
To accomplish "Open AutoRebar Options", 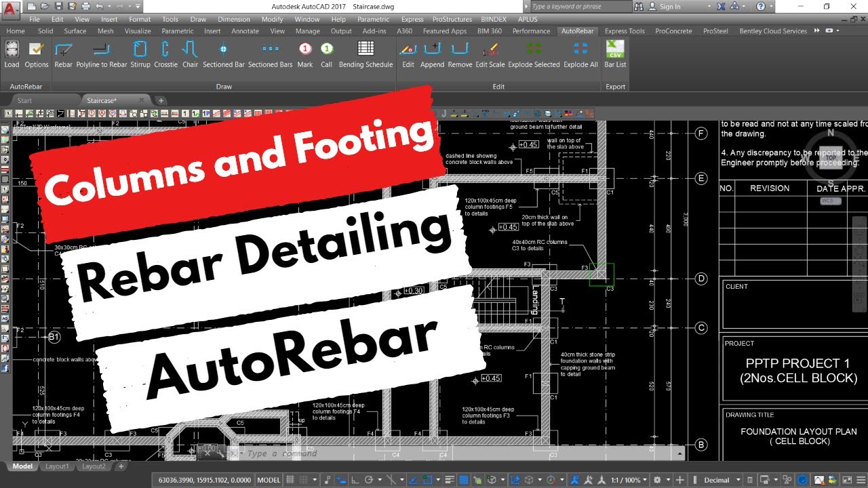I will coord(37,54).
